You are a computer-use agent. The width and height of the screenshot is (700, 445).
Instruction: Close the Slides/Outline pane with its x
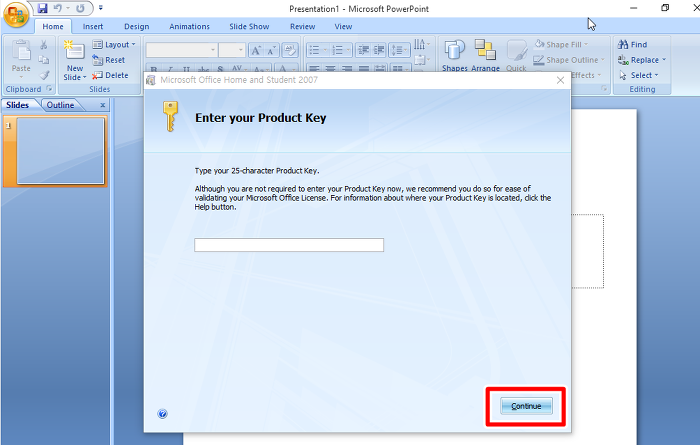[103, 105]
